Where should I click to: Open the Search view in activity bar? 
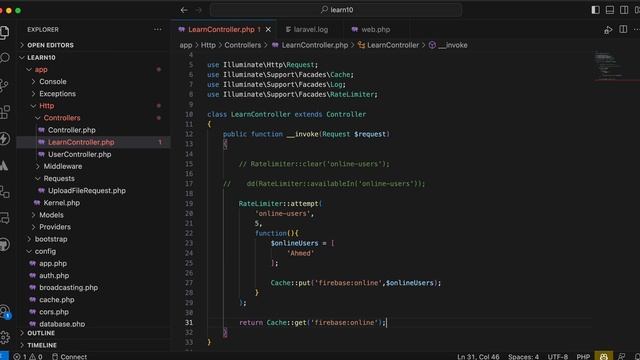tap(4, 58)
